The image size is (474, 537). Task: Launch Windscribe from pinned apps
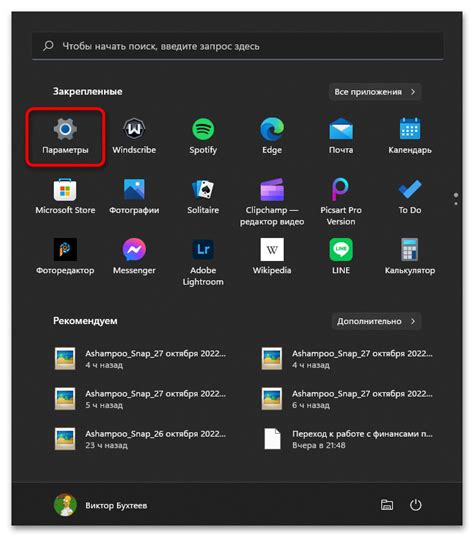[x=134, y=136]
